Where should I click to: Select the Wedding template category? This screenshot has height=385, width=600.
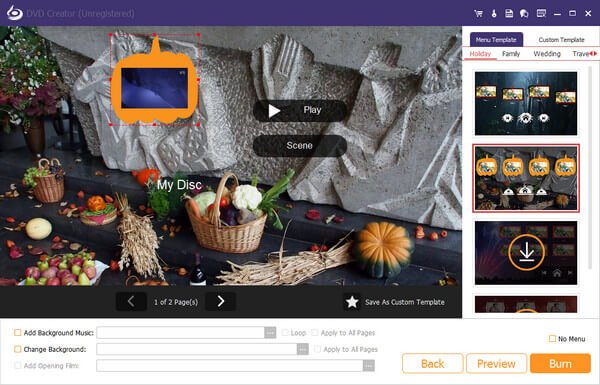(547, 54)
